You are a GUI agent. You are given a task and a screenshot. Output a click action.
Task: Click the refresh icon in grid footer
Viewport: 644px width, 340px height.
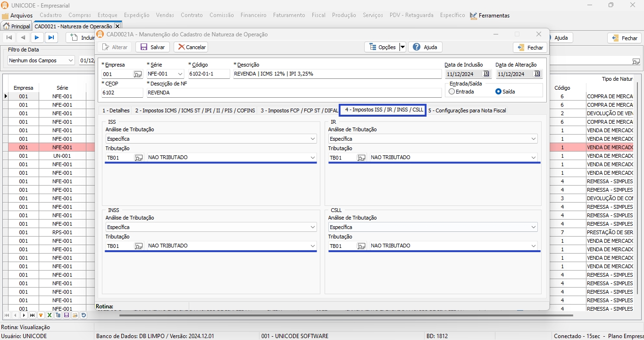pyautogui.click(x=84, y=315)
